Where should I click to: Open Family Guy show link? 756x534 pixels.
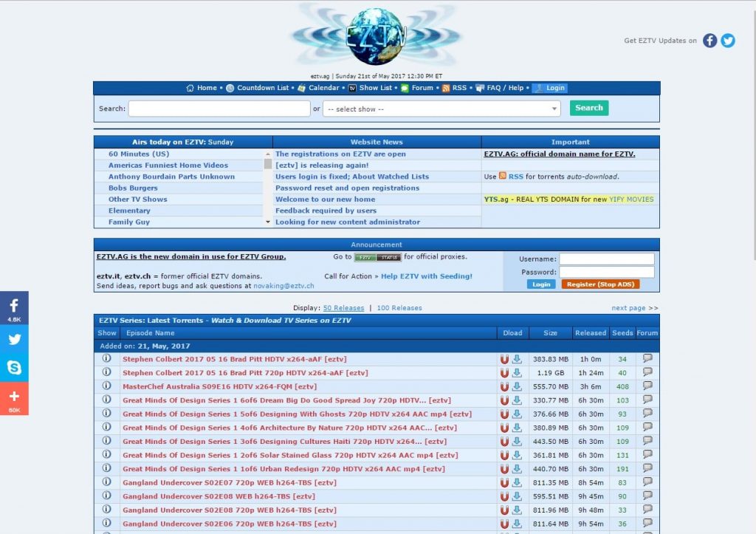click(x=129, y=222)
